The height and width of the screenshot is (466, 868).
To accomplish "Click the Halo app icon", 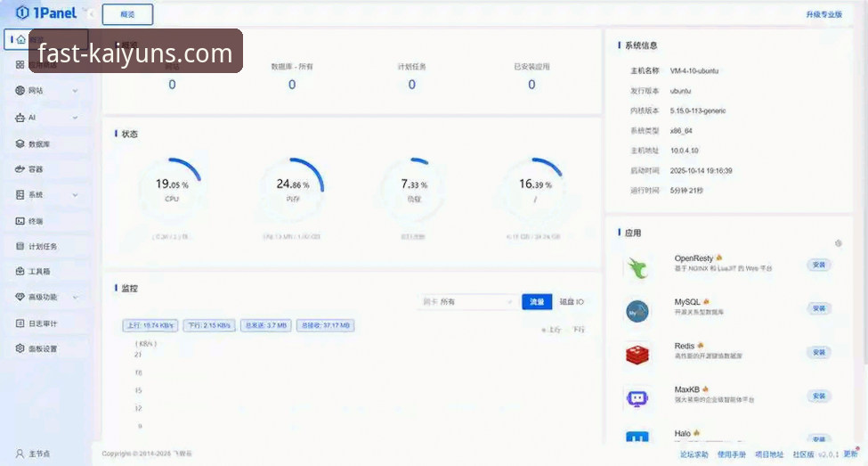I will tap(637, 437).
